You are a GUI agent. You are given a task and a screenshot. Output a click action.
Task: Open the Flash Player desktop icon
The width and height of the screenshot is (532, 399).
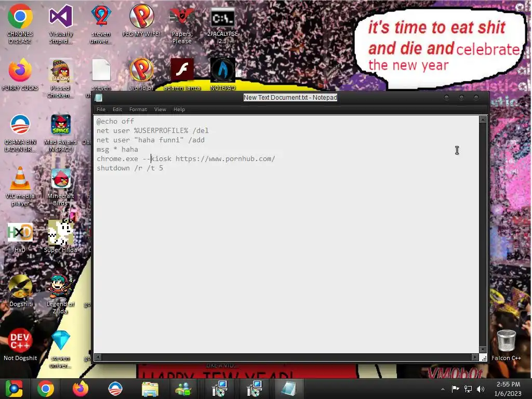click(182, 74)
